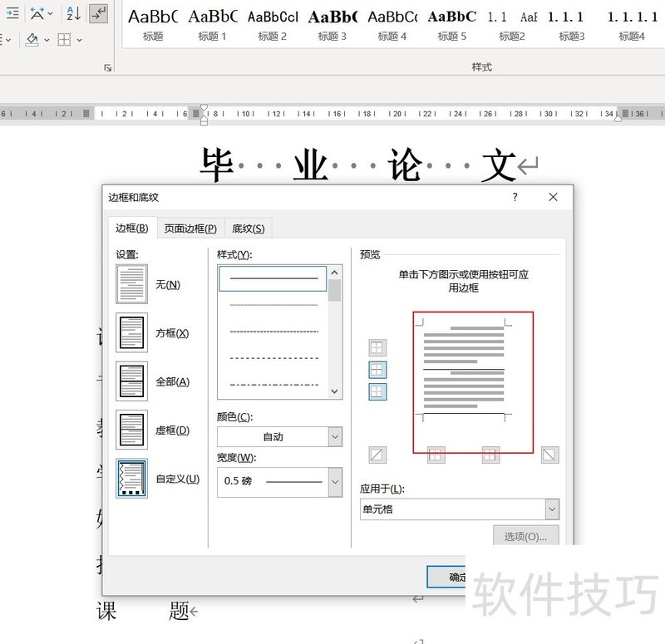Click the dialog help question mark
The image size is (665, 644).
(x=515, y=197)
